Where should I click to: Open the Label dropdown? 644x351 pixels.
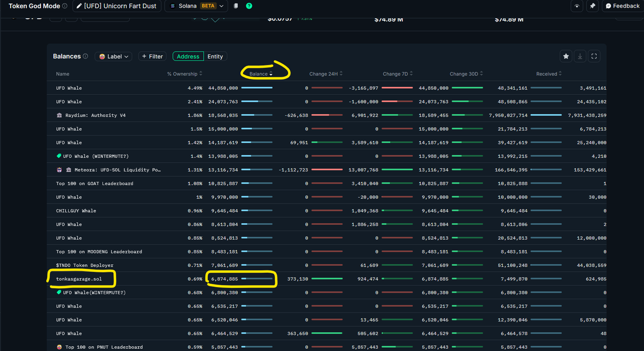pos(114,56)
